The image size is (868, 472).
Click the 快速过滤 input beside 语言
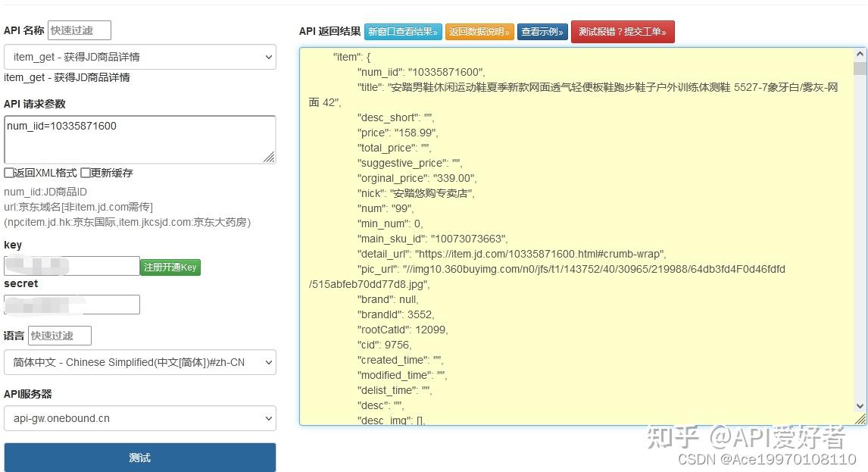click(60, 335)
